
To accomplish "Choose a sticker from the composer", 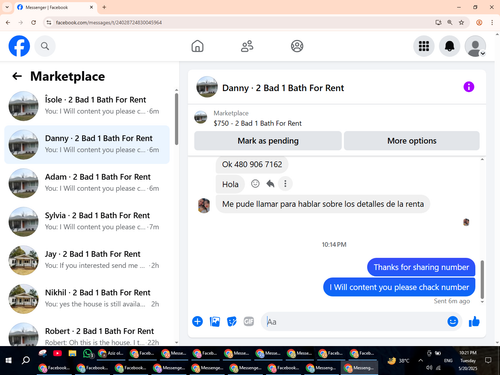I will click(232, 322).
